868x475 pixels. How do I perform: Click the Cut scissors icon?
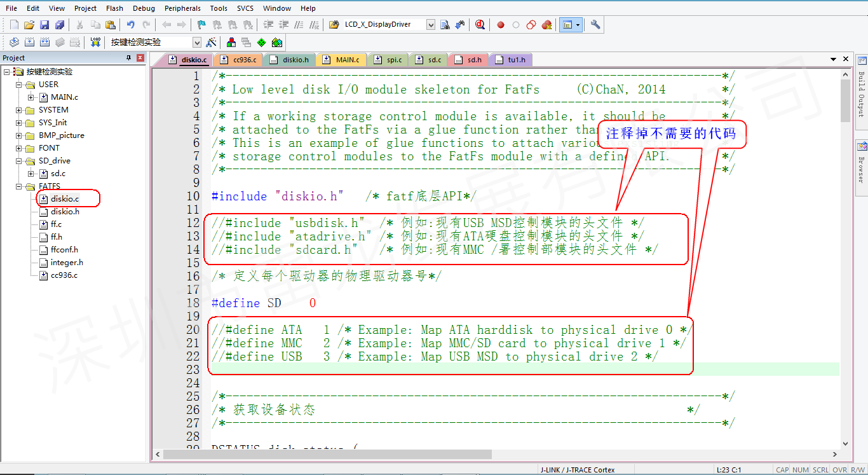coord(80,25)
